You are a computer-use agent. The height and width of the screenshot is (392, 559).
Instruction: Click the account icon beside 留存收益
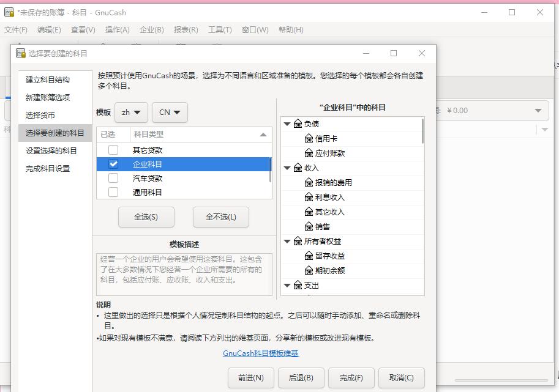point(309,256)
